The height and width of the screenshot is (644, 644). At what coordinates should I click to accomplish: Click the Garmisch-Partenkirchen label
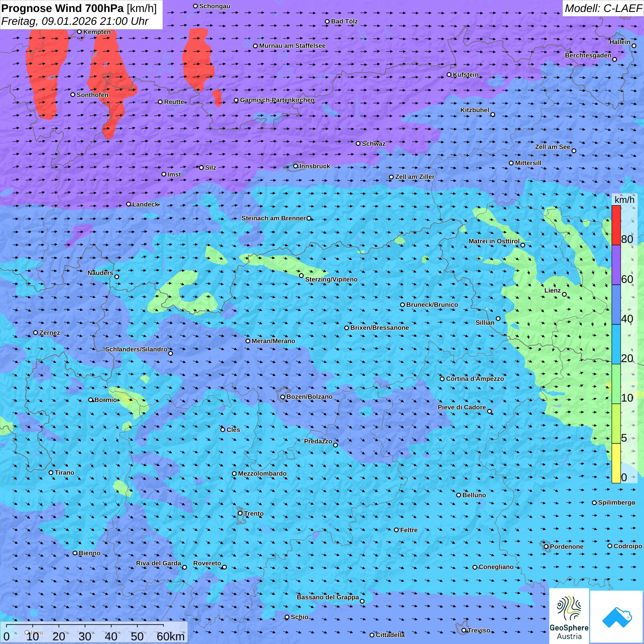[277, 100]
